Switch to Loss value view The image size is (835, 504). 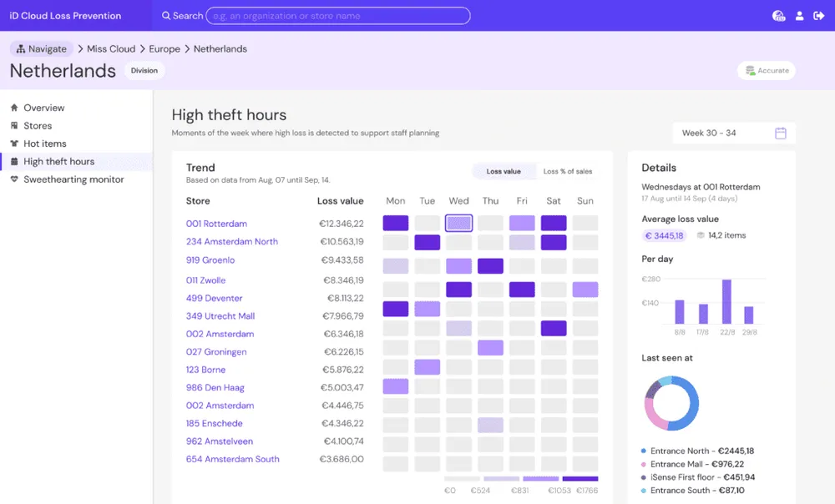click(x=504, y=171)
